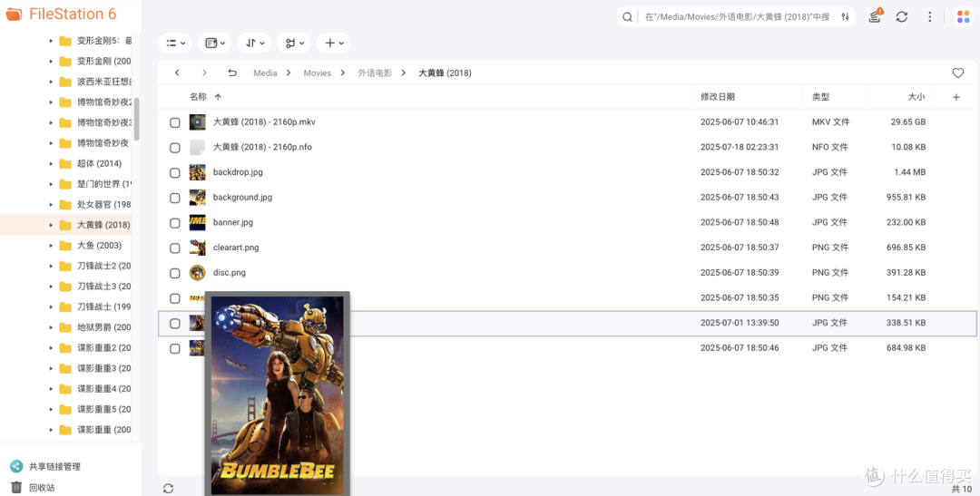Click the share link management icon
This screenshot has height=496, width=980.
point(16,466)
